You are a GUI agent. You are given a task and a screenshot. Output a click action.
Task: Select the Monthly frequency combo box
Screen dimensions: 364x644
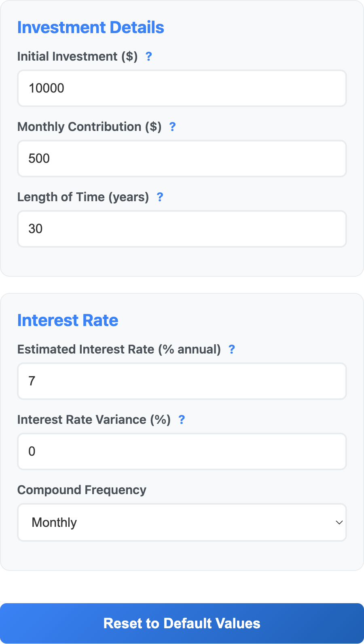[x=182, y=522]
